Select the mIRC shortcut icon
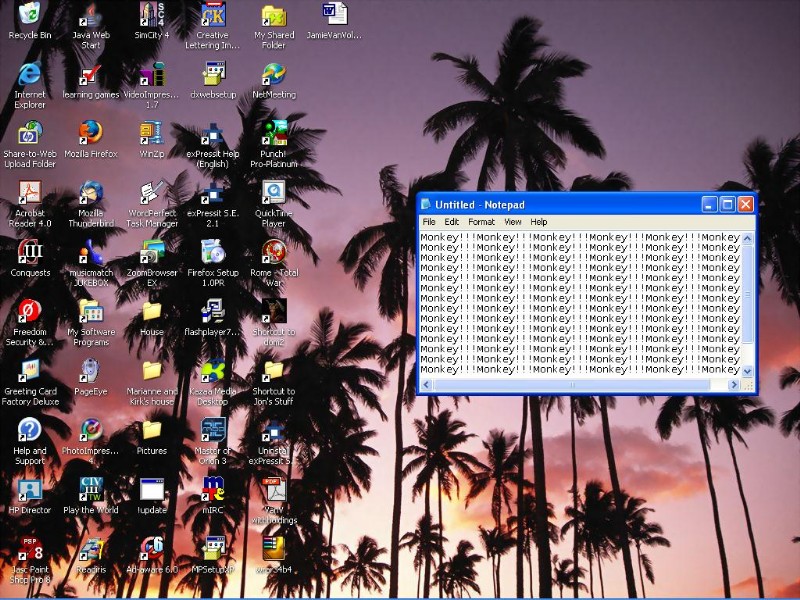Screen dimensions: 800x600 pyautogui.click(x=213, y=489)
